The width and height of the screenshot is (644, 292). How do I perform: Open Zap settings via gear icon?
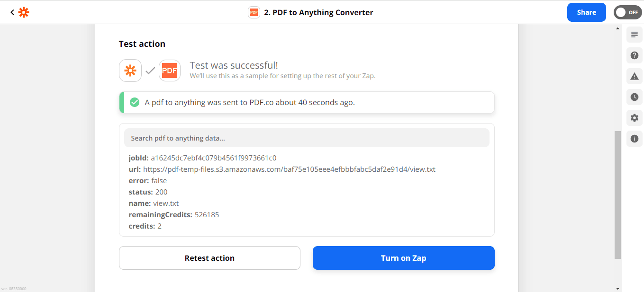pyautogui.click(x=634, y=118)
